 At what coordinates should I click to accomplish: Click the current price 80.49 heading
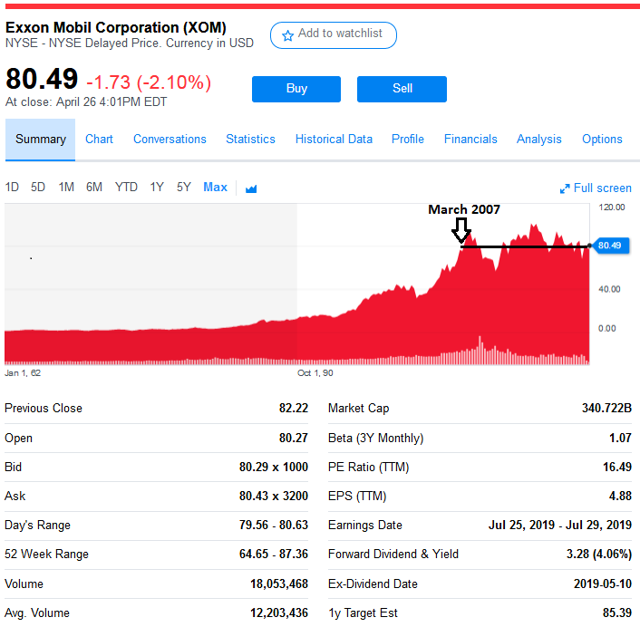42,79
